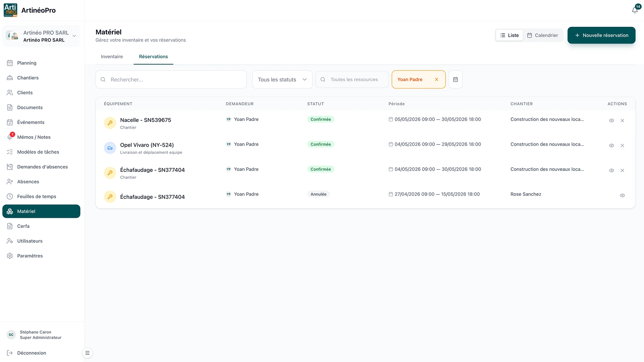Click the vehicle icon for Opel Vivaro
The width and height of the screenshot is (644, 362).
[x=110, y=148]
